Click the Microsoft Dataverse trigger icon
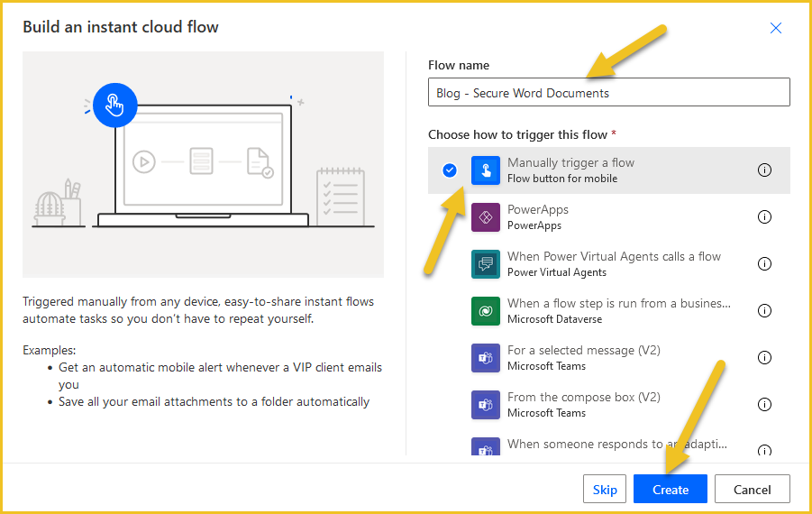The image size is (812, 514). 486,311
